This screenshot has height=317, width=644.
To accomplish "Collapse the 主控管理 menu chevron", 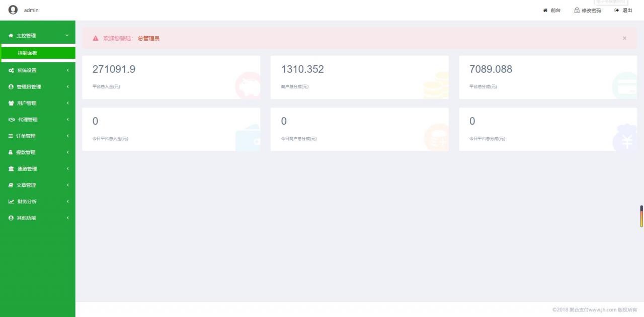I will [67, 35].
